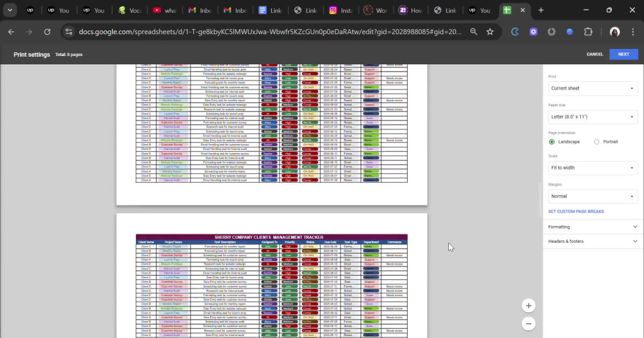This screenshot has height=338, width=644.
Task: Click the second page preview thumbnail
Action: (272, 276)
